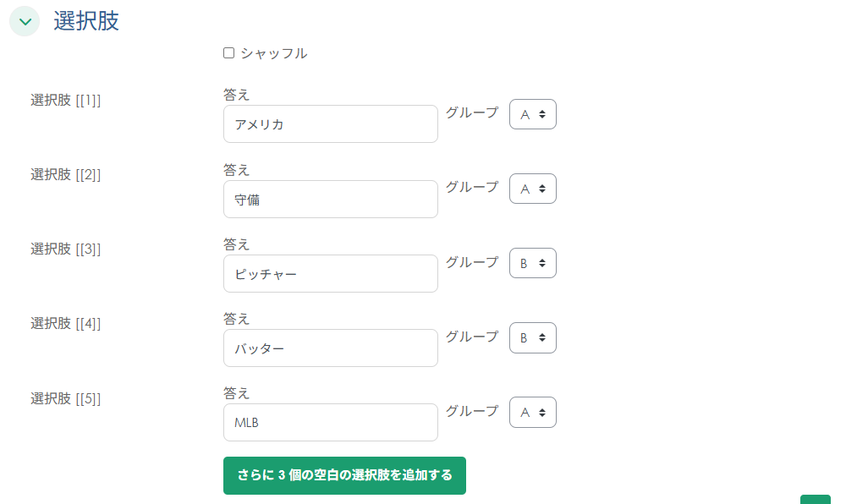Select the 答え field containing アメリカ
Viewport: 857px width, 504px height.
tap(330, 123)
